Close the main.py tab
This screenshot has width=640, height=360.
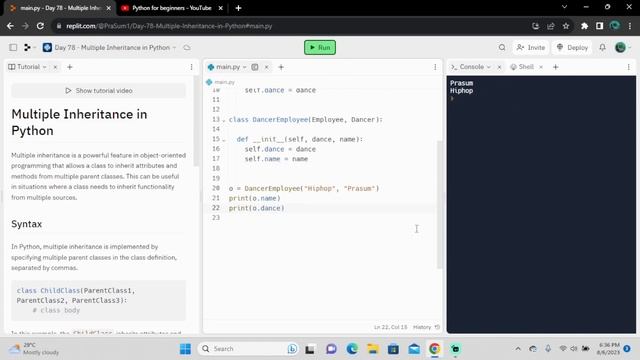266,67
